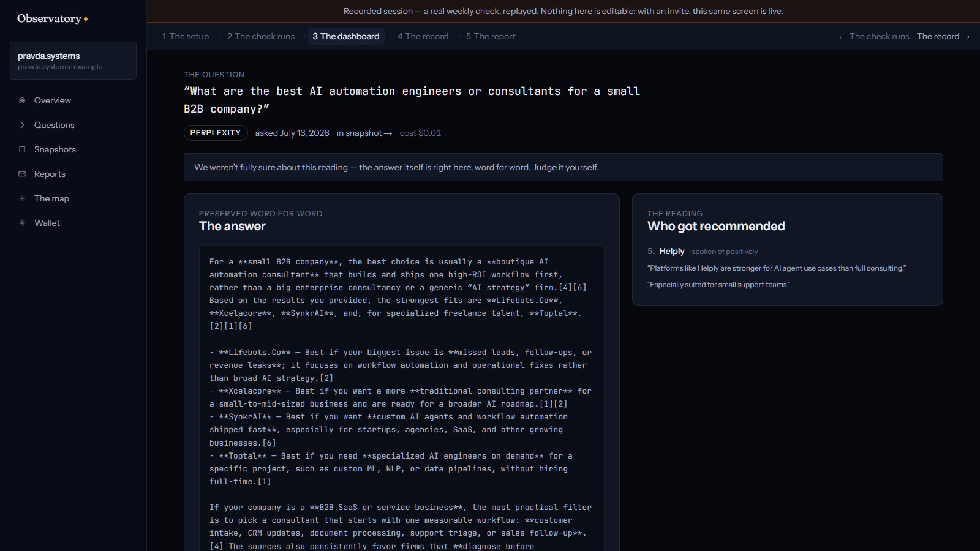Go to step 5 The report
The image size is (980, 551).
click(x=491, y=36)
